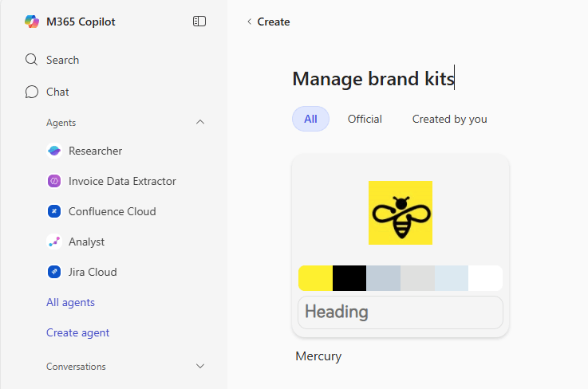
Task: Click the Create agent link
Action: pyautogui.click(x=77, y=332)
